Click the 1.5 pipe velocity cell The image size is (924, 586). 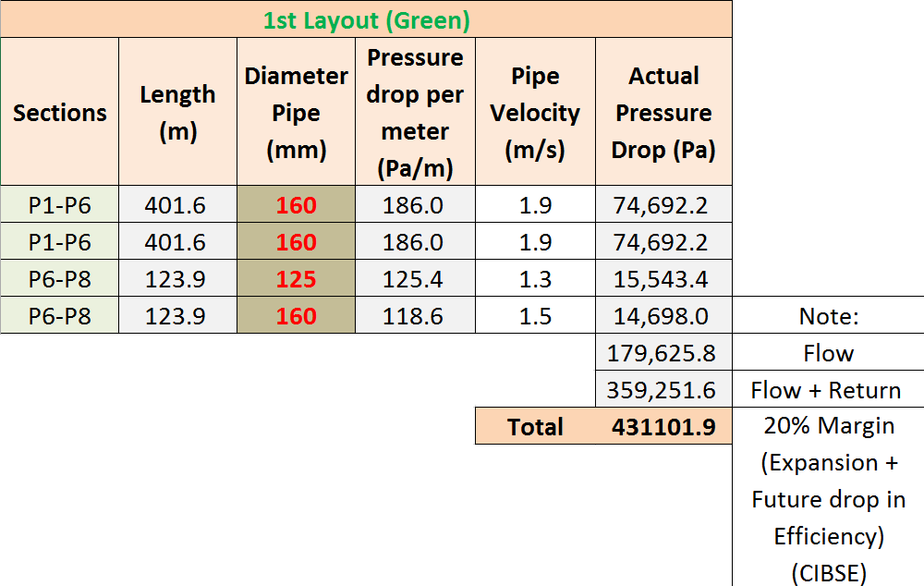[x=535, y=316]
